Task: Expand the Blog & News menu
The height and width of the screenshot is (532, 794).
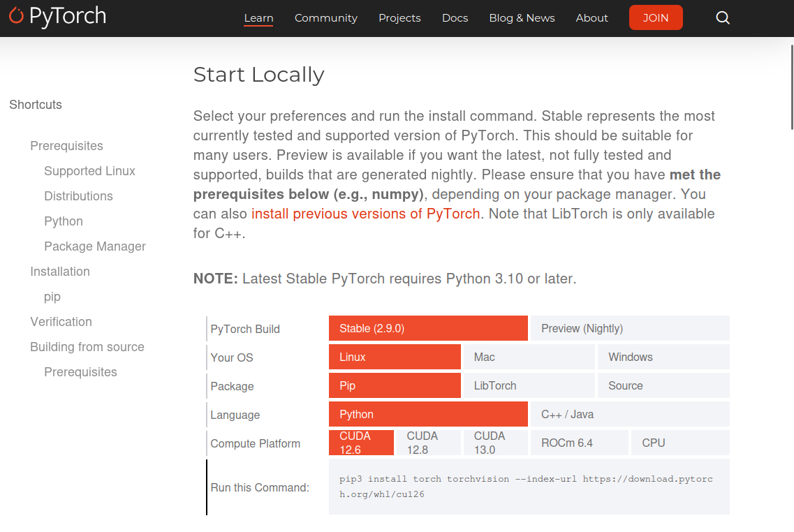Action: [522, 18]
